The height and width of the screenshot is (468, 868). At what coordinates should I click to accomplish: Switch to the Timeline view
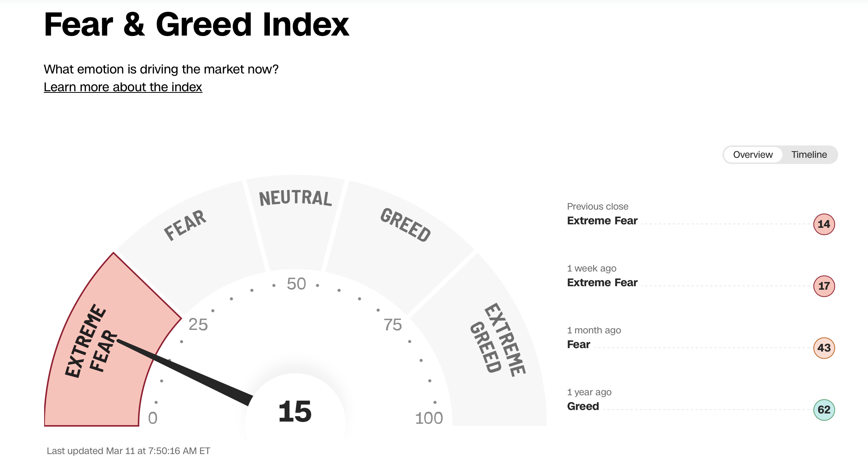coord(809,155)
